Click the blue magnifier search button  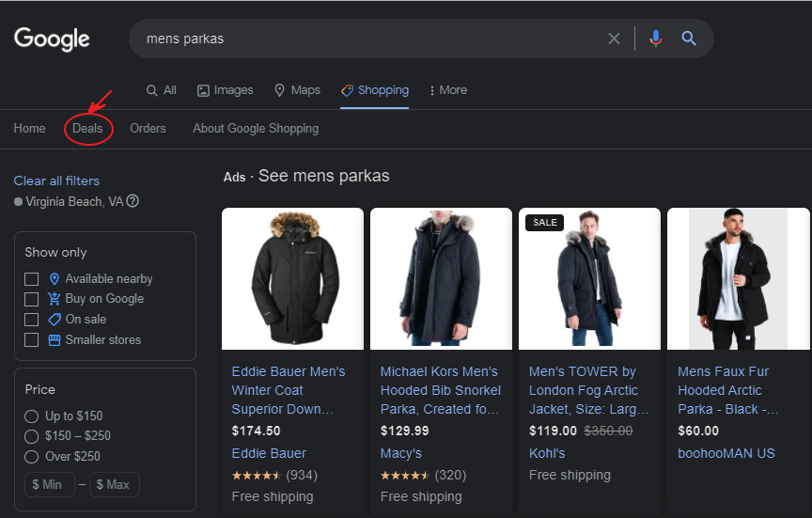[688, 39]
